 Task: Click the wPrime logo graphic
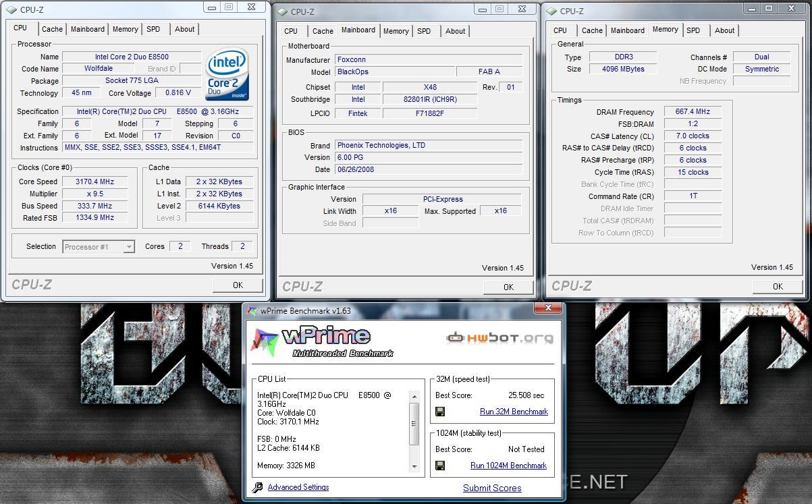tap(321, 341)
